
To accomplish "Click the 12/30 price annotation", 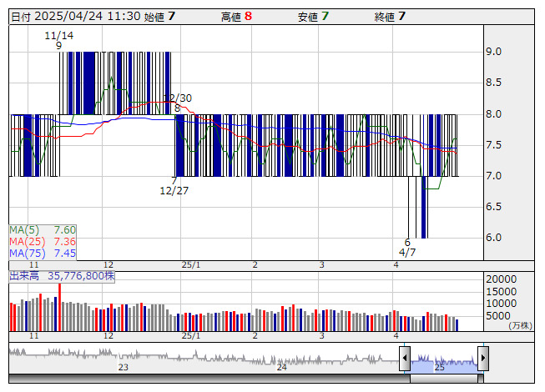I will click(x=178, y=103).
